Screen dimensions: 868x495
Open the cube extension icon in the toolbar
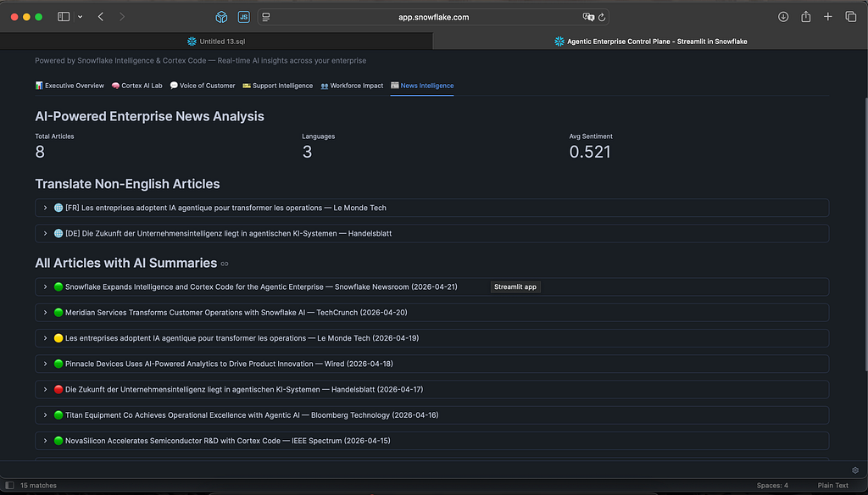pyautogui.click(x=221, y=17)
